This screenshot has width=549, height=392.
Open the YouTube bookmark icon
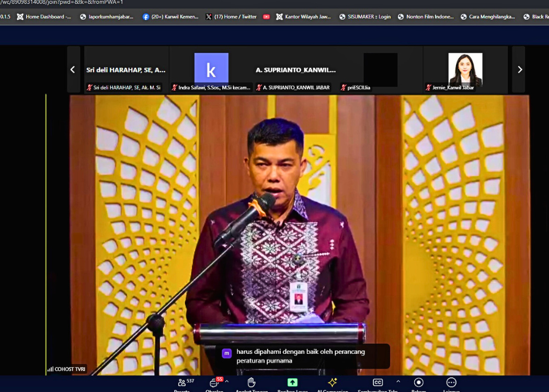pyautogui.click(x=267, y=17)
